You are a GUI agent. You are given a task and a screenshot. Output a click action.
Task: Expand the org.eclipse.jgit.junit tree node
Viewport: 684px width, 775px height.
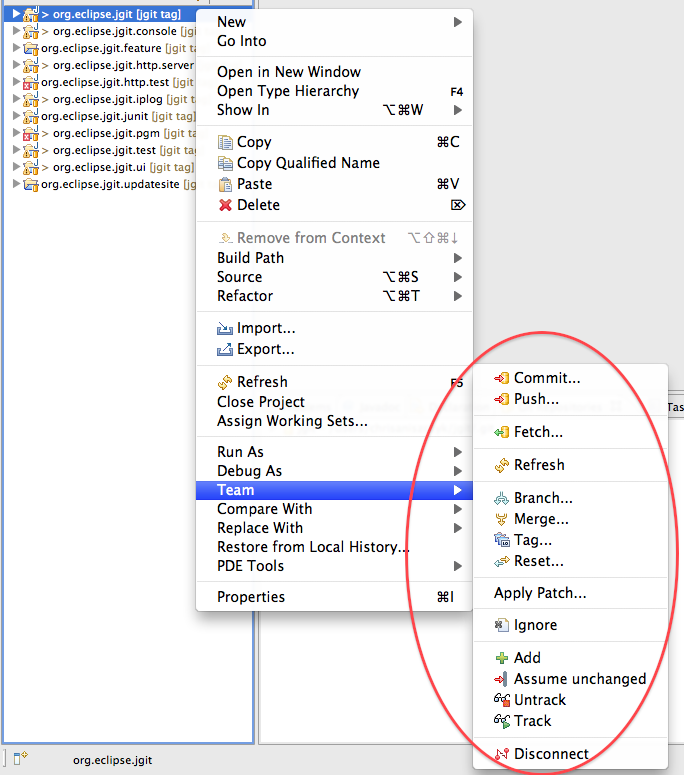[16, 116]
